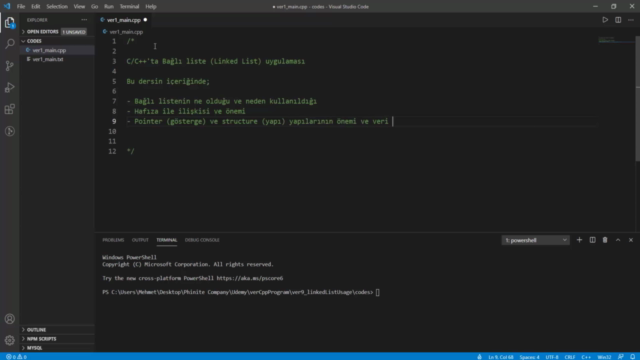
Task: Click the feedback icon in status bar
Action: point(621,357)
